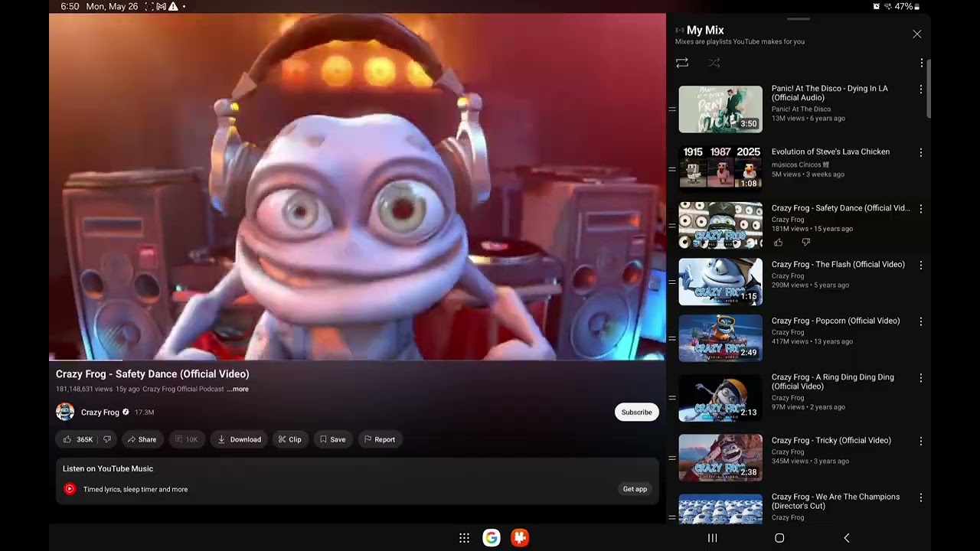
Task: Open Gmail notification icon in status bar
Action: coord(162,6)
